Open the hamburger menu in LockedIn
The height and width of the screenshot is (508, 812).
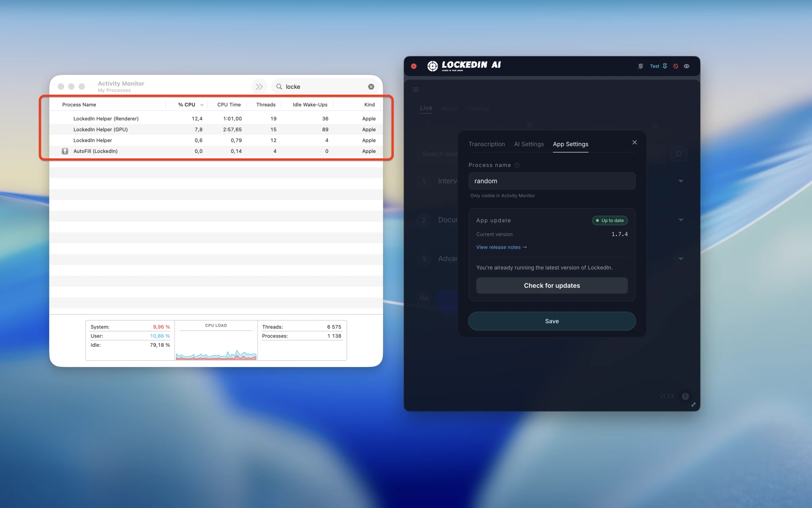[415, 90]
